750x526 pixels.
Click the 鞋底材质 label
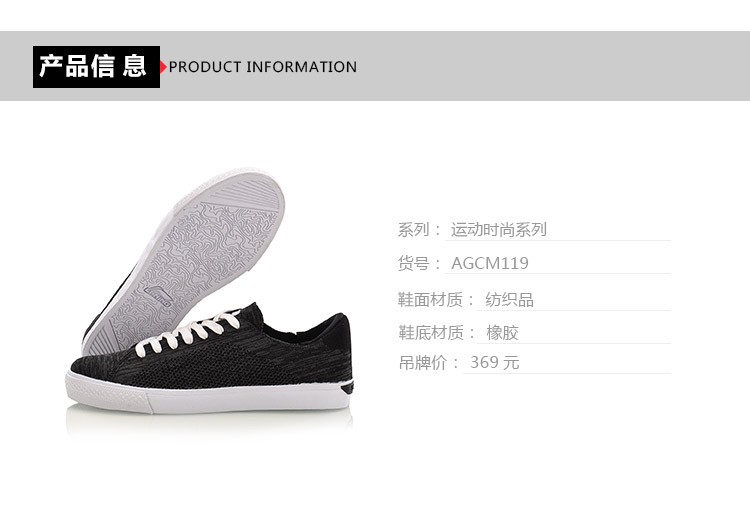point(430,332)
